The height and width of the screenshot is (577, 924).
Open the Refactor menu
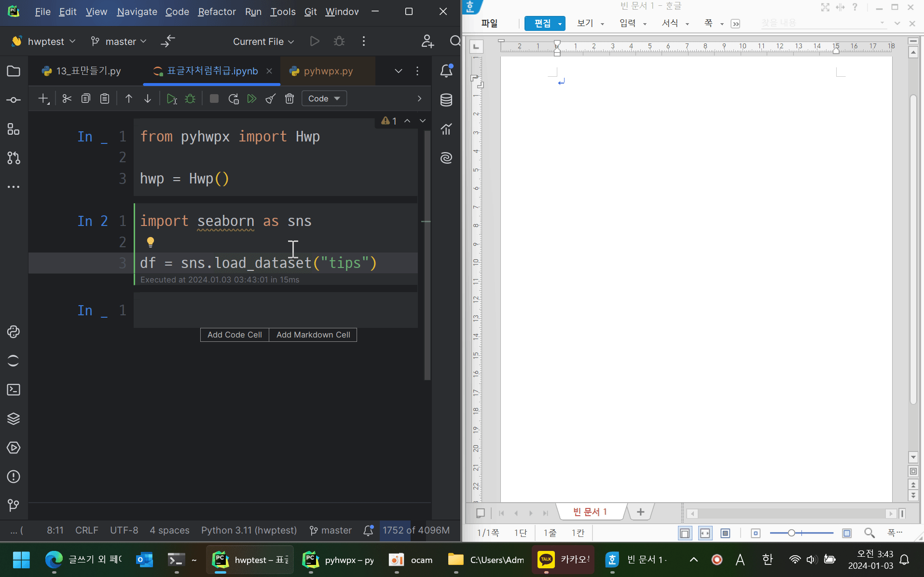[x=217, y=12]
